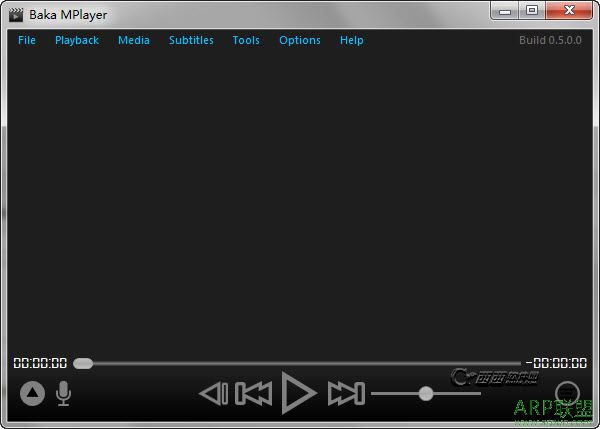
Task: Open the Subtitles menu
Action: coord(191,40)
